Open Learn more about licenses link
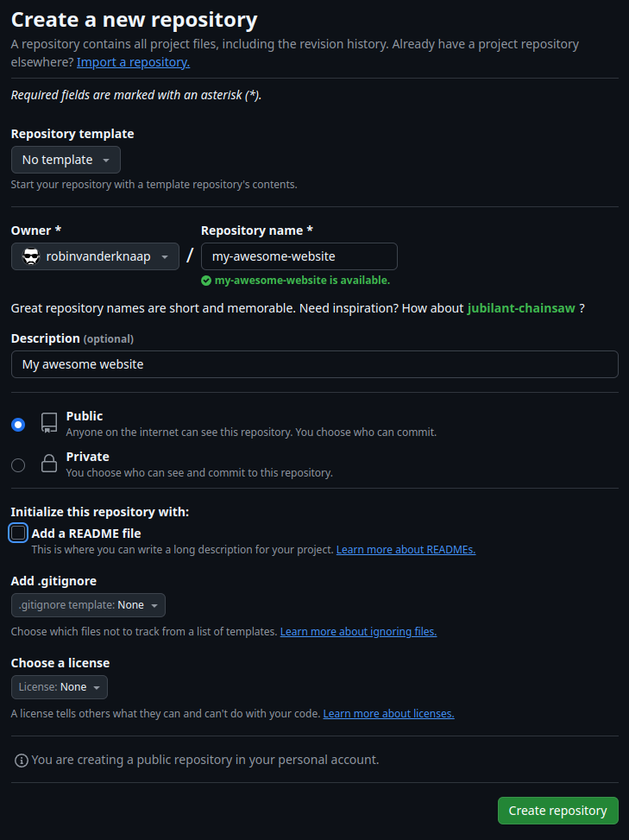The width and height of the screenshot is (629, 840). [x=388, y=714]
